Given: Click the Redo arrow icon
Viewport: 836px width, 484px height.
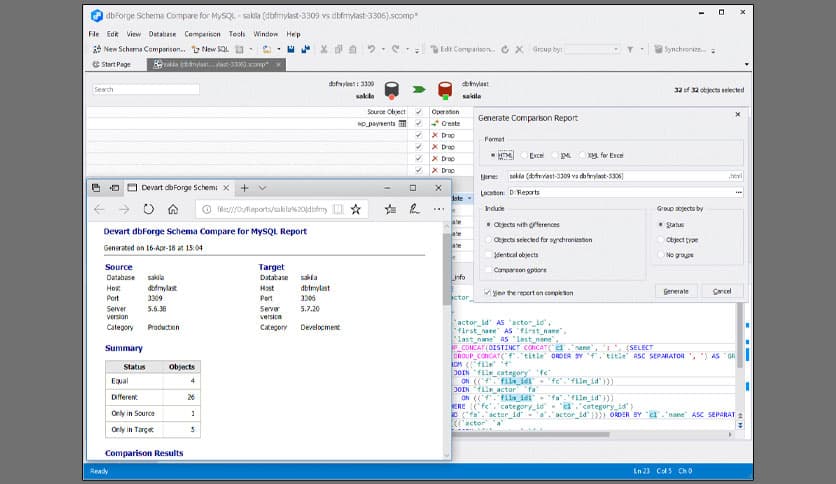Looking at the screenshot, I should tap(396, 49).
